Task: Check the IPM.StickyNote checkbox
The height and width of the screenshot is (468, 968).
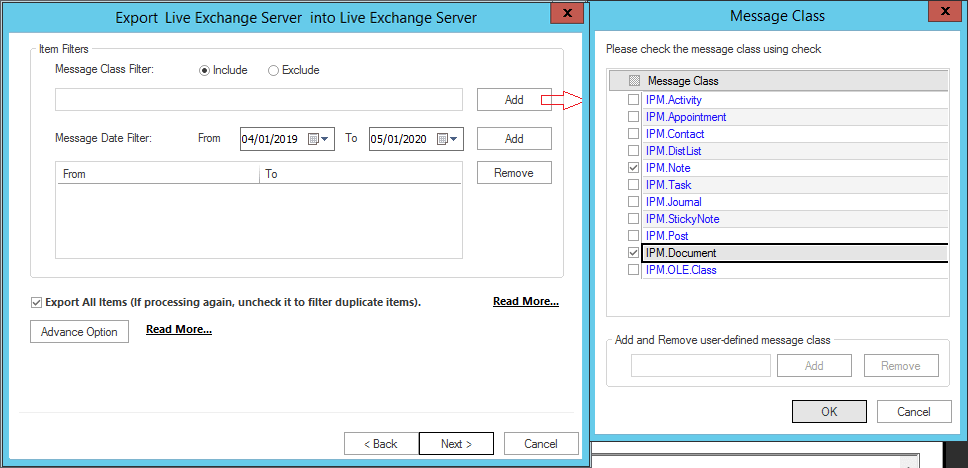Action: [x=633, y=219]
